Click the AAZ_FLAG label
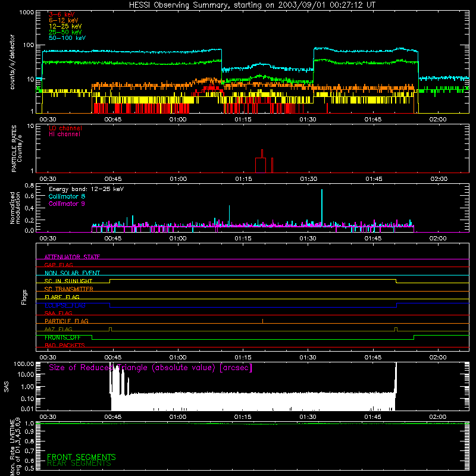This screenshot has height=476, width=476. point(58,329)
